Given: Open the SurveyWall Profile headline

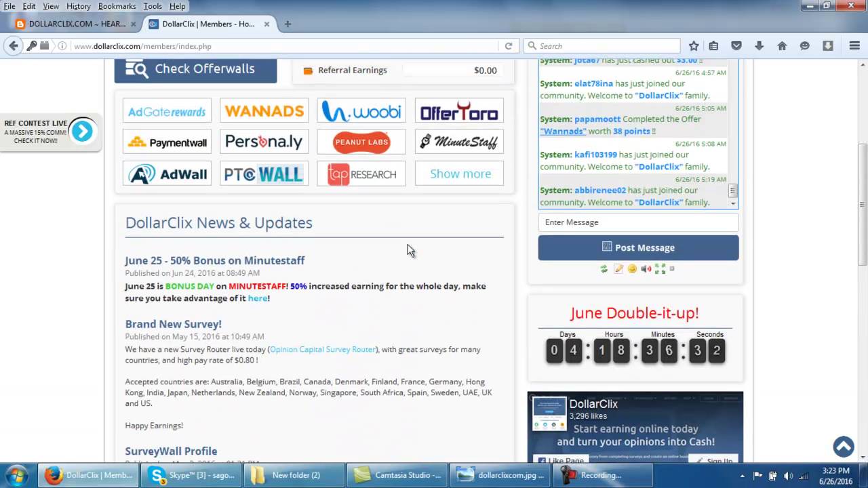Looking at the screenshot, I should point(171,451).
